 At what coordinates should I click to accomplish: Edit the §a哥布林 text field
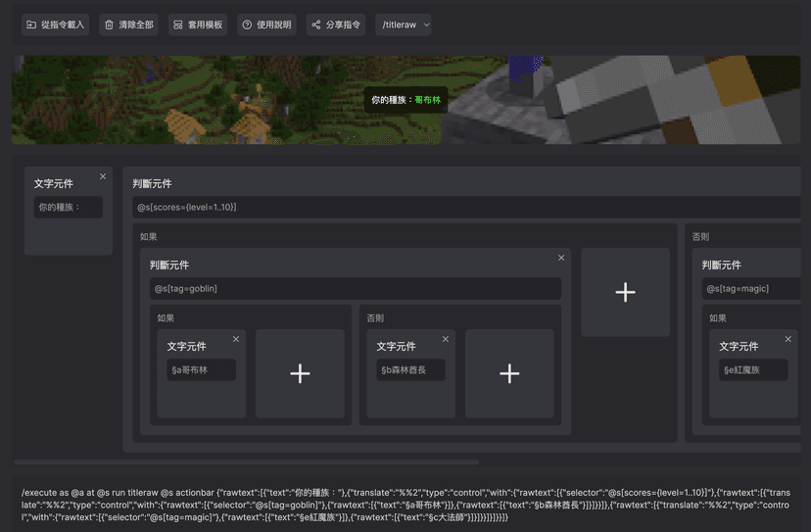coord(201,370)
